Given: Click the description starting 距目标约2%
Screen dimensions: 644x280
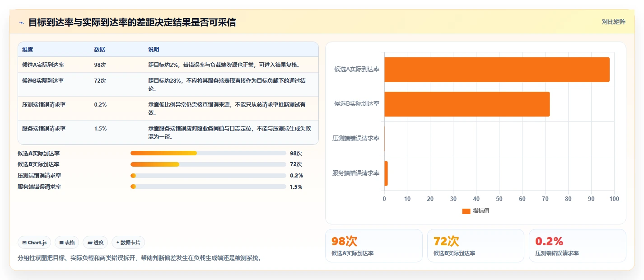Looking at the screenshot, I should click(224, 65).
